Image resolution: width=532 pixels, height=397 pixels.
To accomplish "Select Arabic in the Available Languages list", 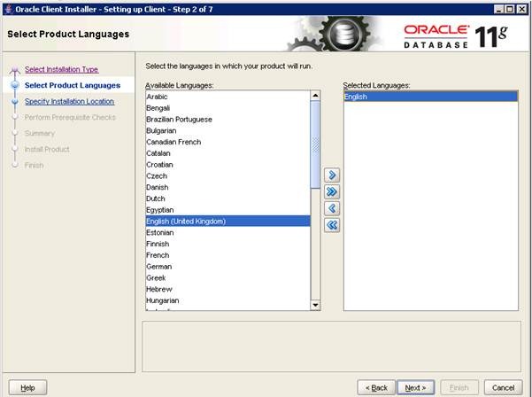I will [x=157, y=97].
